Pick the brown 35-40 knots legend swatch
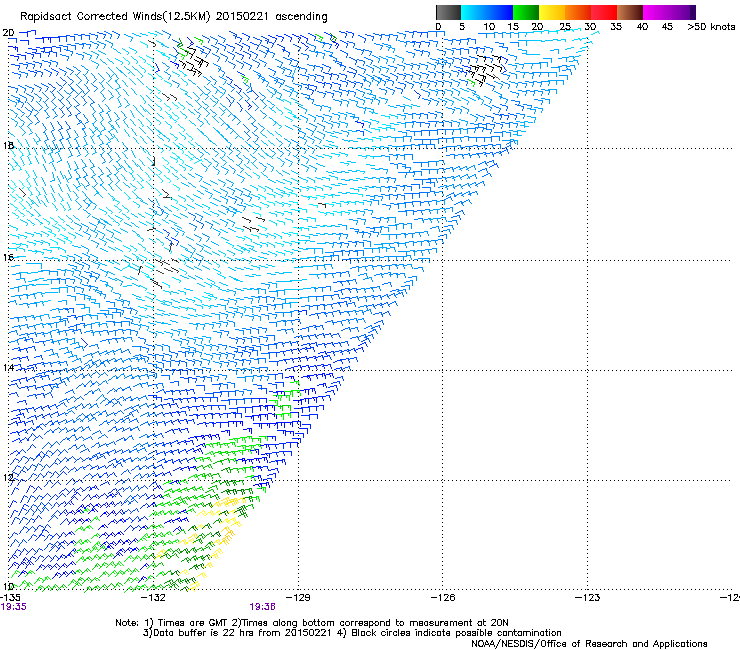This screenshot has height=650, width=740. click(x=630, y=12)
